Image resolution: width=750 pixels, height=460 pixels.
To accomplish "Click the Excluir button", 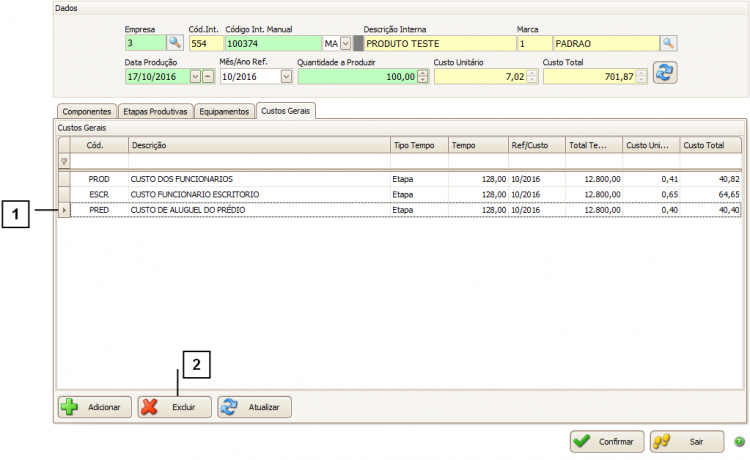I will click(175, 407).
